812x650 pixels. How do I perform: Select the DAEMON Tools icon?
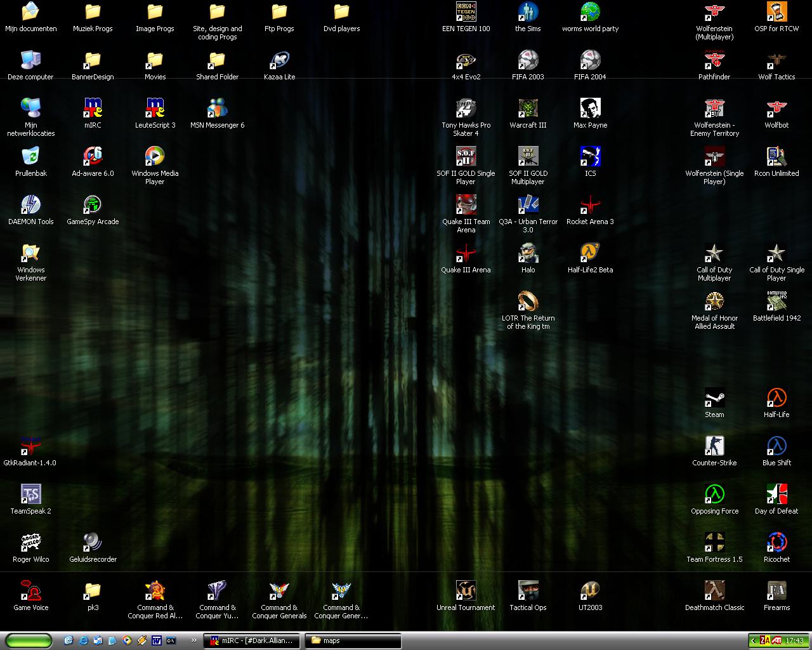(x=30, y=204)
